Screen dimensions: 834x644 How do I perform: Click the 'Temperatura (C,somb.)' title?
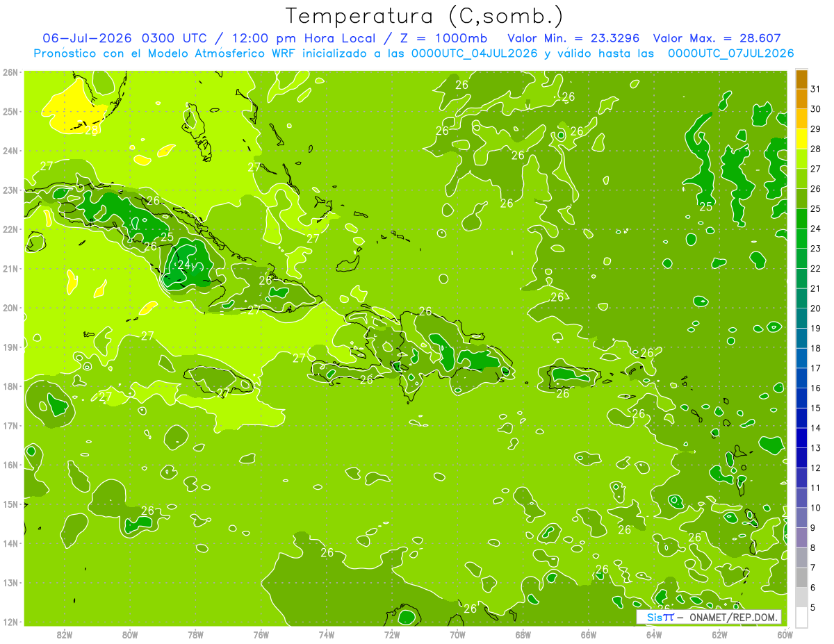[x=424, y=16]
